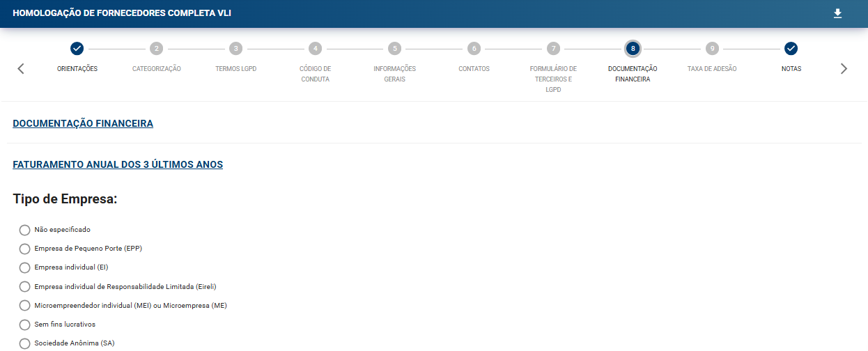
Task: Select the Documentação Financeira step label
Action: tap(632, 74)
